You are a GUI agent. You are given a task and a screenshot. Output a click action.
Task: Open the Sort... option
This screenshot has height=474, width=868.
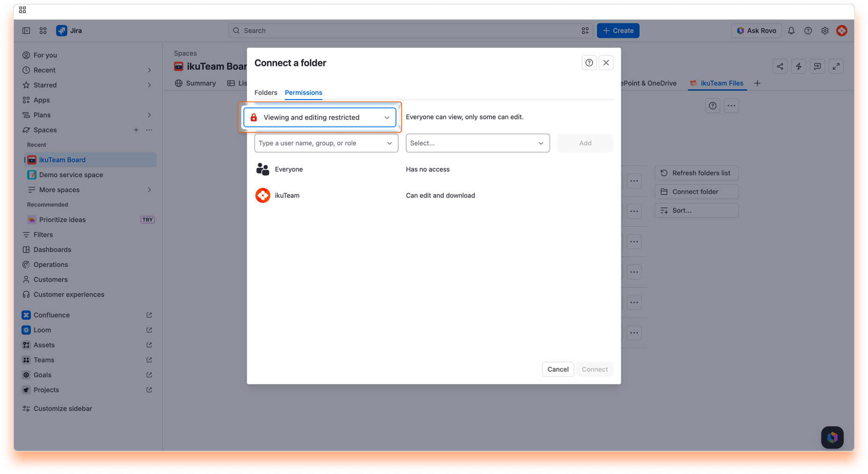pos(696,210)
